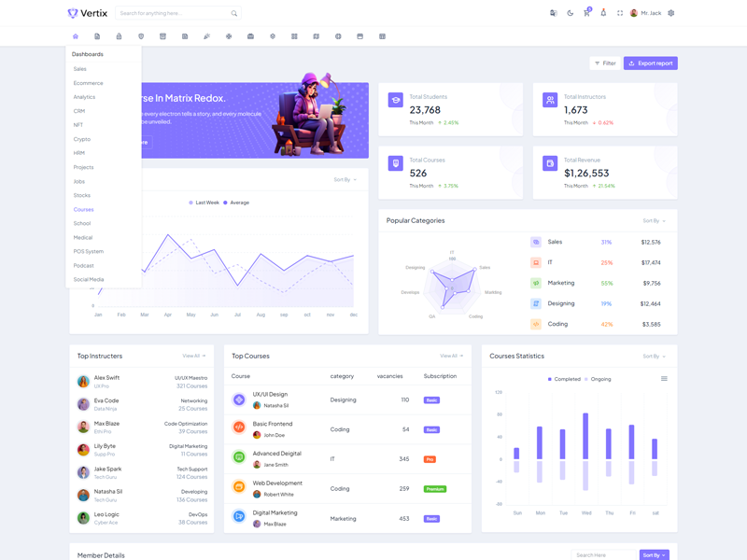Click the Search for anything input field
The image size is (747, 560).
point(173,13)
